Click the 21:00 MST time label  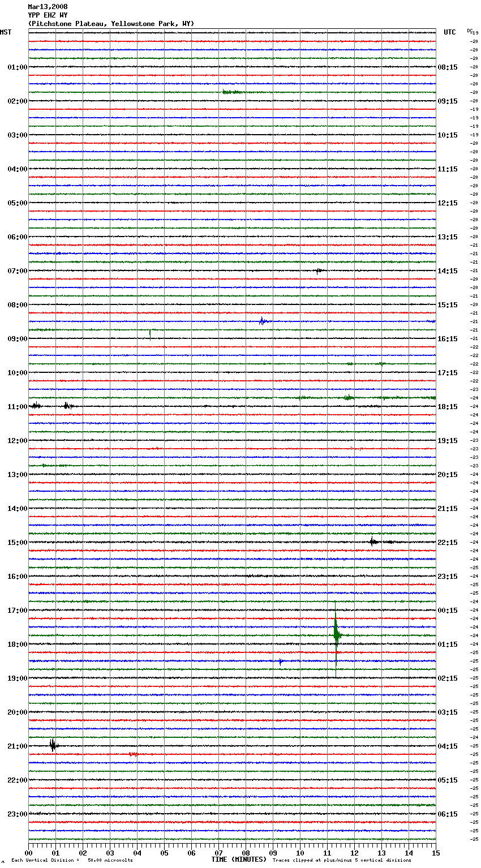[18, 746]
